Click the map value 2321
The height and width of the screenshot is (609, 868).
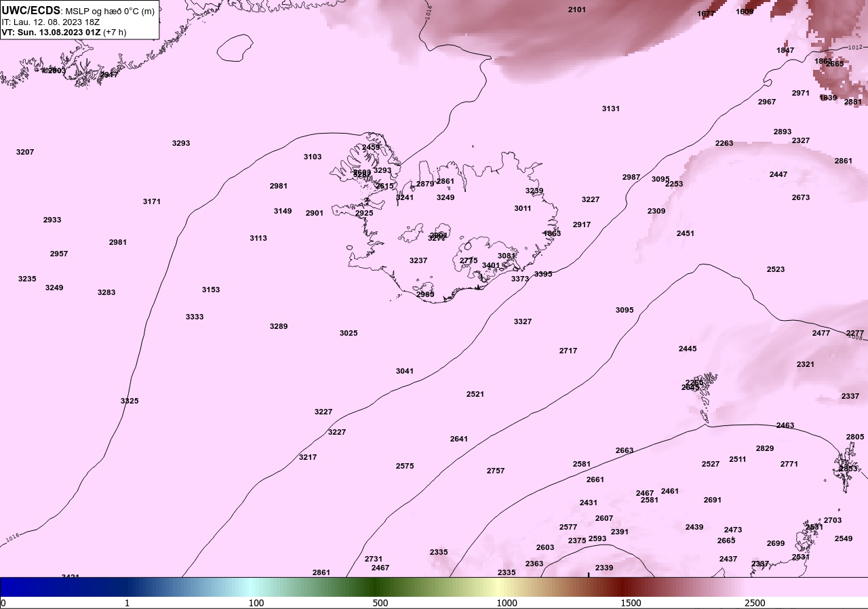coord(806,364)
